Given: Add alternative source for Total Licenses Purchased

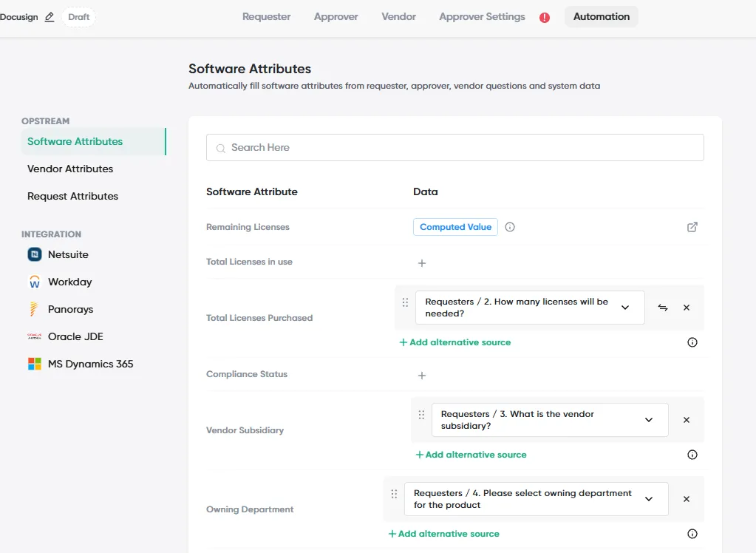Looking at the screenshot, I should click(454, 342).
